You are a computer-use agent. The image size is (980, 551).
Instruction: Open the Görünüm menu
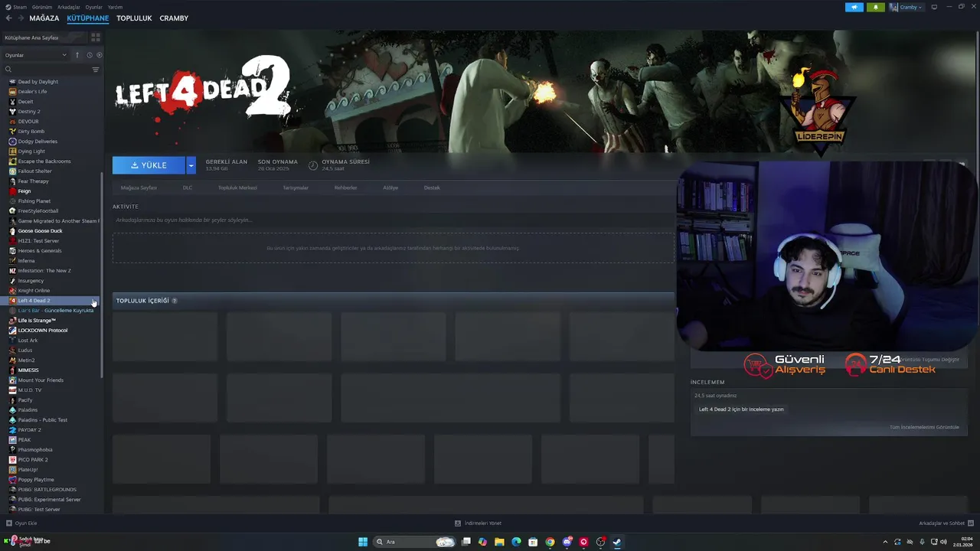[x=42, y=7]
